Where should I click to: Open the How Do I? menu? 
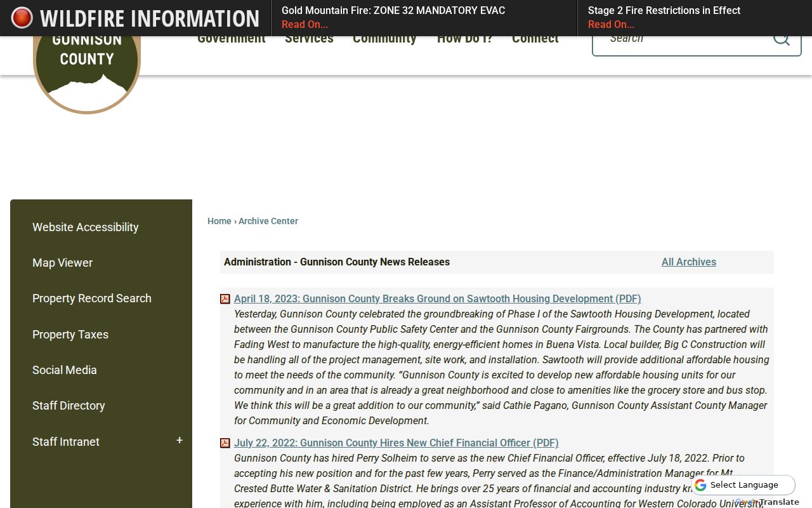click(x=465, y=39)
